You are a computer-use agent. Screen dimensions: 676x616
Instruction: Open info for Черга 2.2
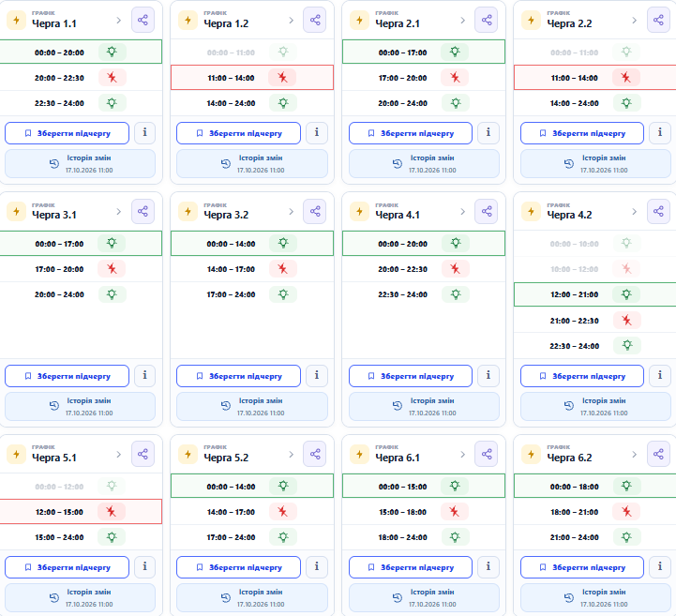(x=660, y=133)
